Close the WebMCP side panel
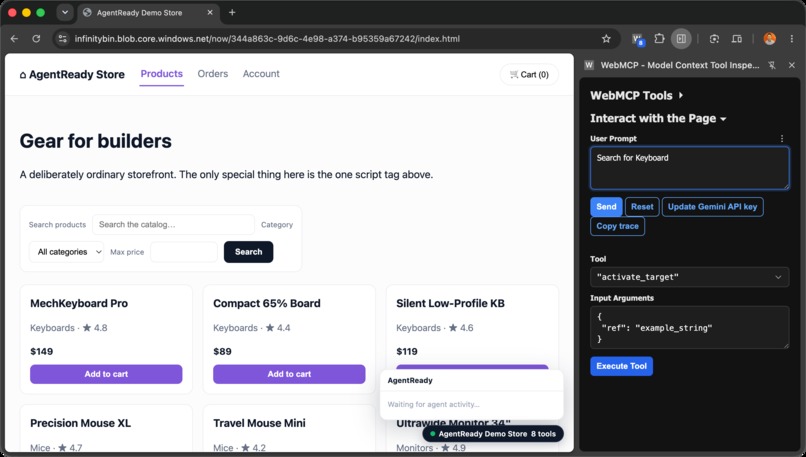Screen dimensions: 806x457 click(792, 65)
